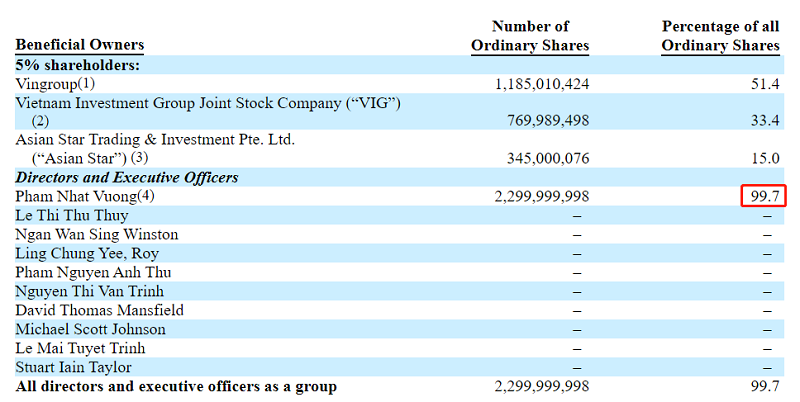Click the Ngan Wan Sing Winston name
The height and width of the screenshot is (402, 800).
pos(97,235)
